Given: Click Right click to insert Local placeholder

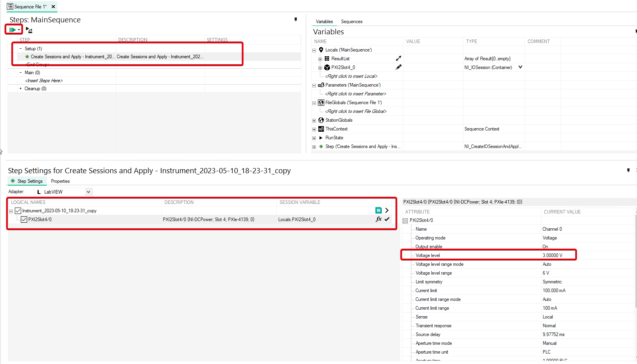Looking at the screenshot, I should 351,76.
